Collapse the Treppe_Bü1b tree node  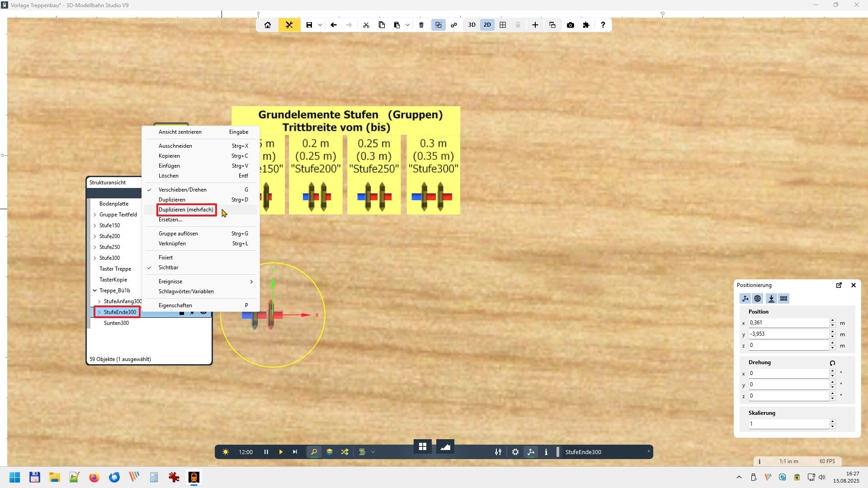95,291
